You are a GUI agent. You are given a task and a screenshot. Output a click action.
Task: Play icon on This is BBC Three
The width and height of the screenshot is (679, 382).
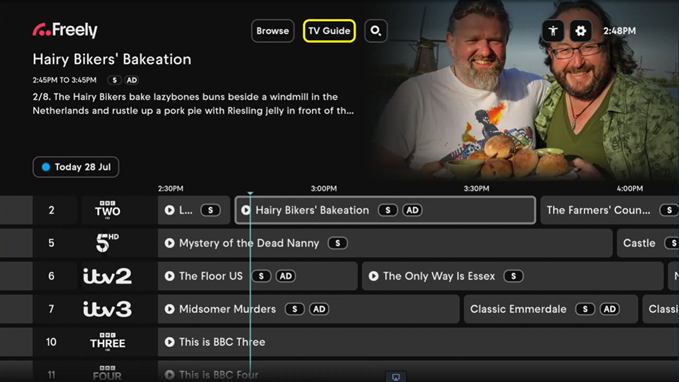169,342
